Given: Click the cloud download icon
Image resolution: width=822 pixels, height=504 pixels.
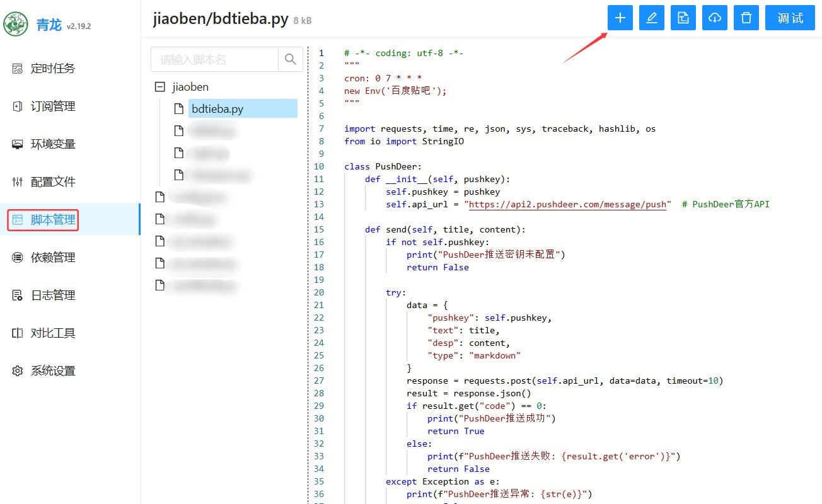Looking at the screenshot, I should pos(714,18).
